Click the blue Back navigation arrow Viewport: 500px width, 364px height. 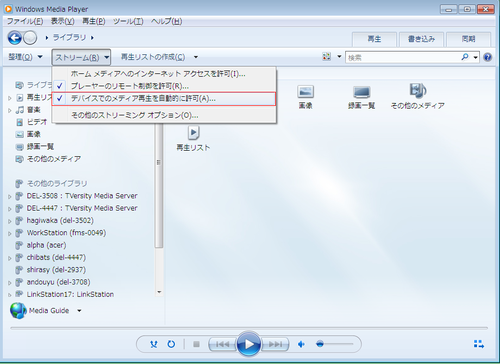15,38
